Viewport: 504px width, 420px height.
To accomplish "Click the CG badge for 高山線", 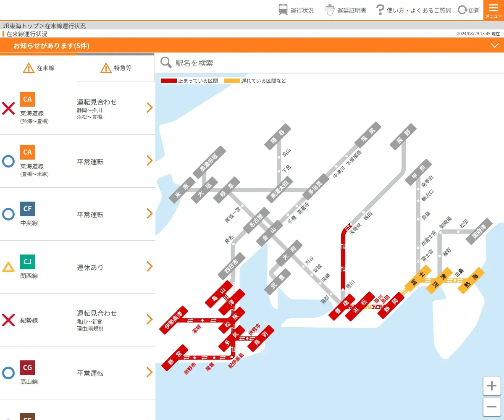I will click(27, 367).
